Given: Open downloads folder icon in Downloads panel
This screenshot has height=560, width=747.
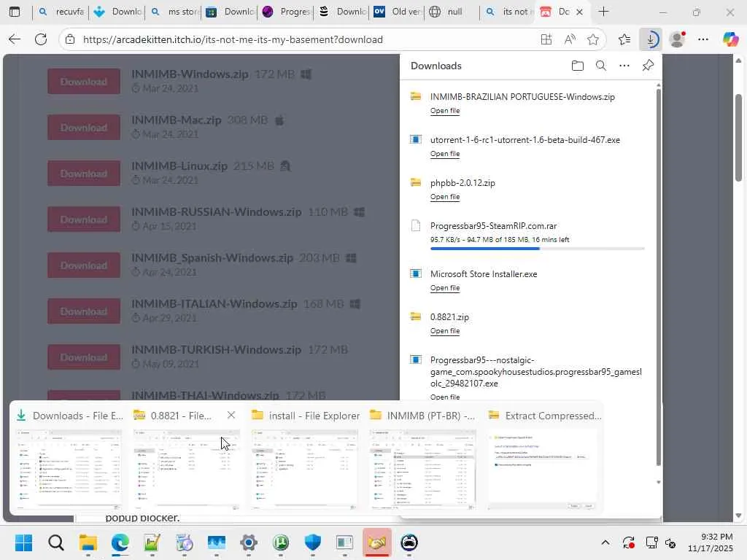Looking at the screenshot, I should pos(578,66).
